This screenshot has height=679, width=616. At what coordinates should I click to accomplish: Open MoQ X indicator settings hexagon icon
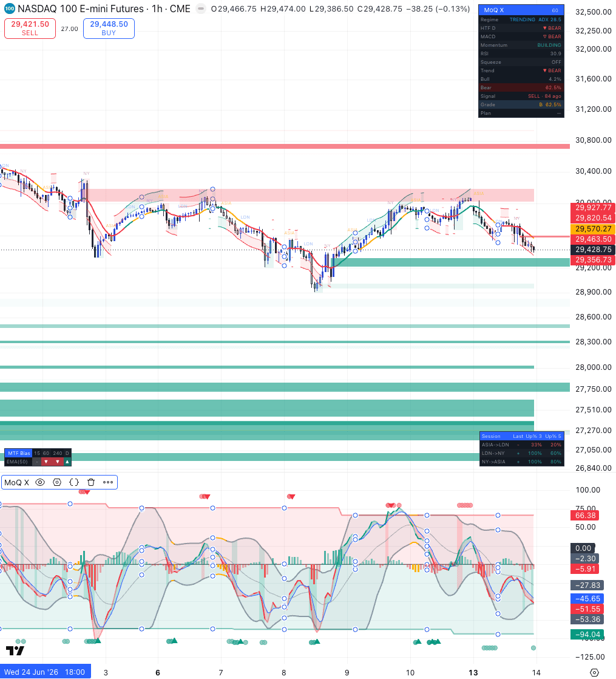57,482
